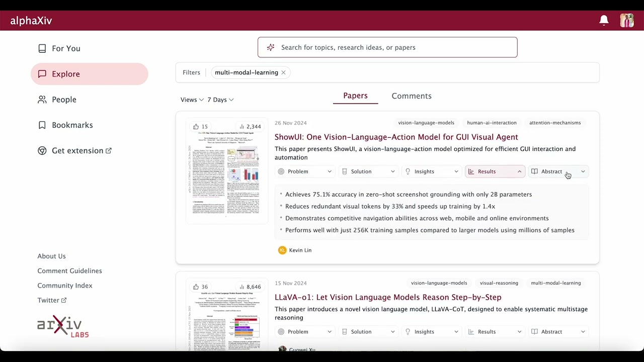The width and height of the screenshot is (644, 362).
Task: Click the Chrome icon beside Get extension
Action: pyautogui.click(x=42, y=150)
